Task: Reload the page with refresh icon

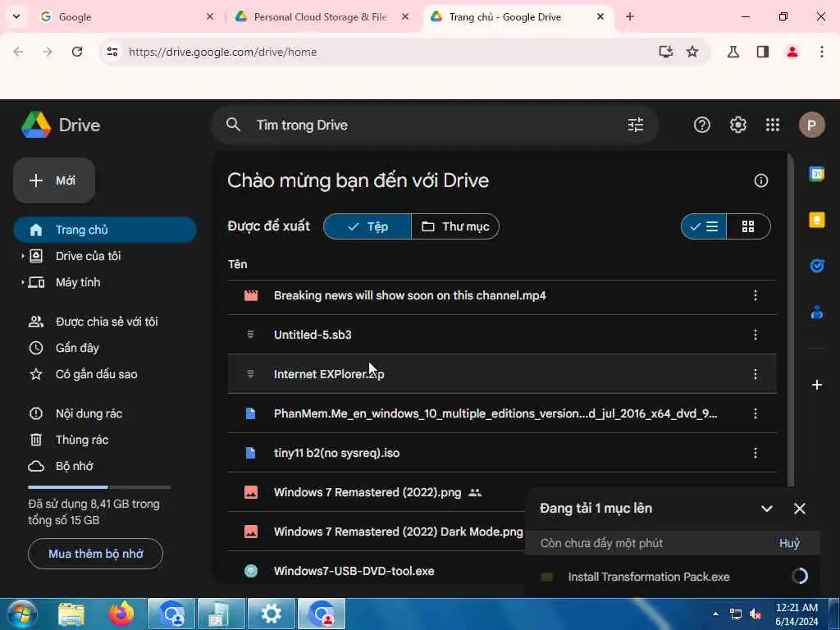Action: pyautogui.click(x=77, y=52)
